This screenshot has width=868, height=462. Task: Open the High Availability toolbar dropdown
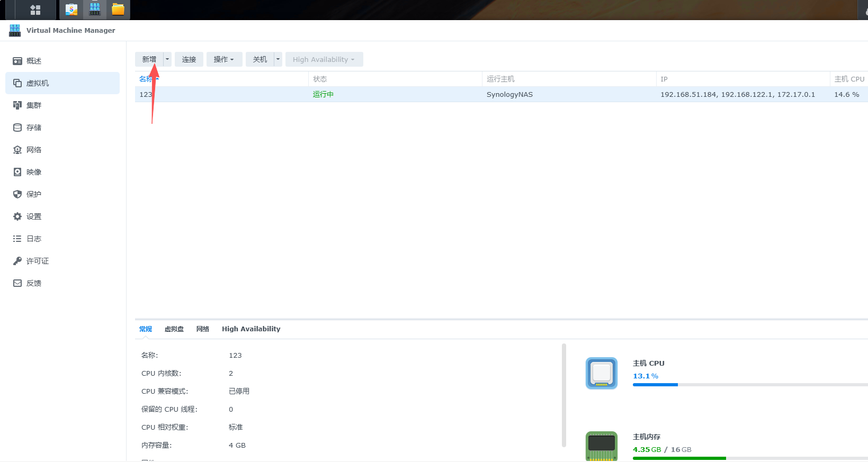[324, 59]
